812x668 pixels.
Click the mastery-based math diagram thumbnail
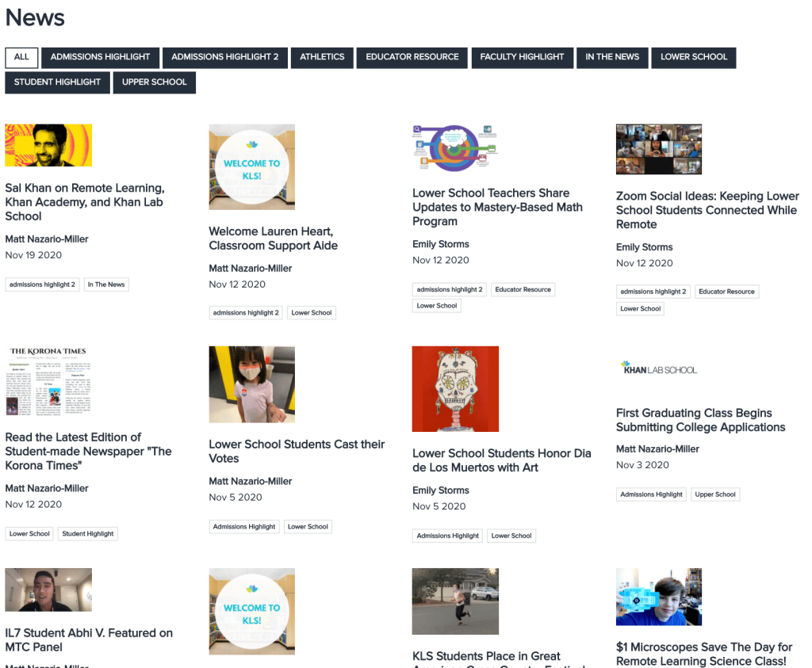tap(455, 147)
